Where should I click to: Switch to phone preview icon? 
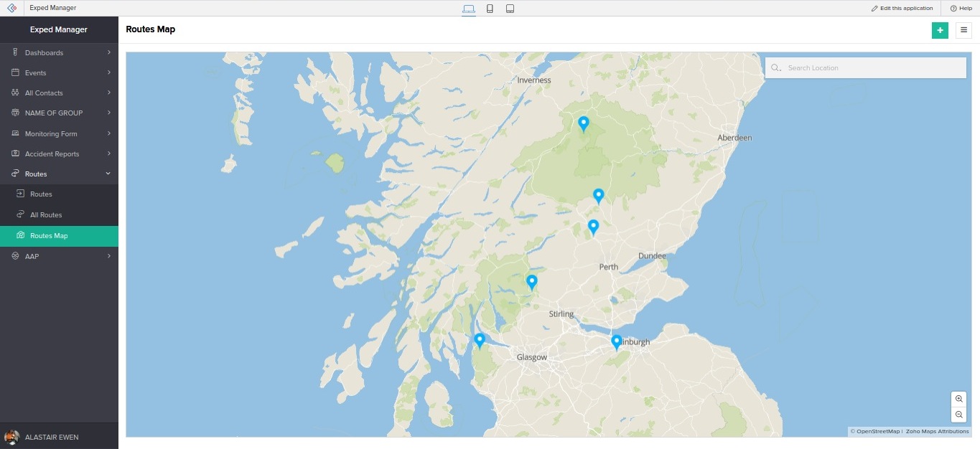coord(490,9)
